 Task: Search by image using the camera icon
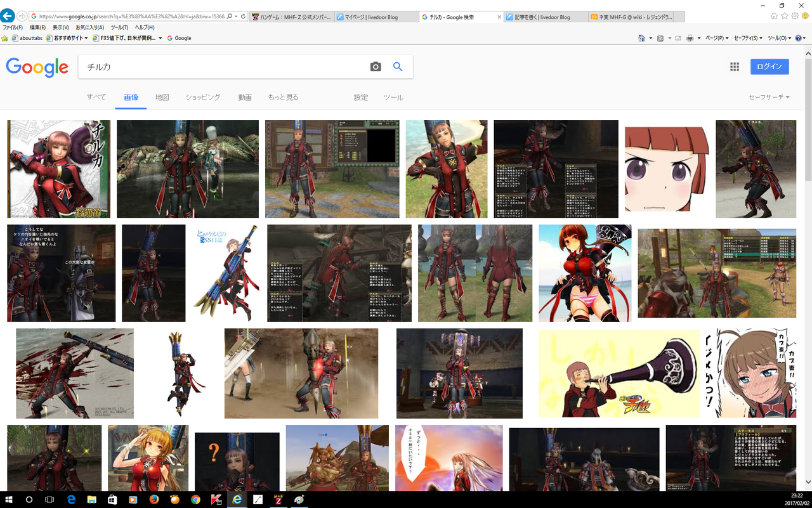[x=376, y=67]
